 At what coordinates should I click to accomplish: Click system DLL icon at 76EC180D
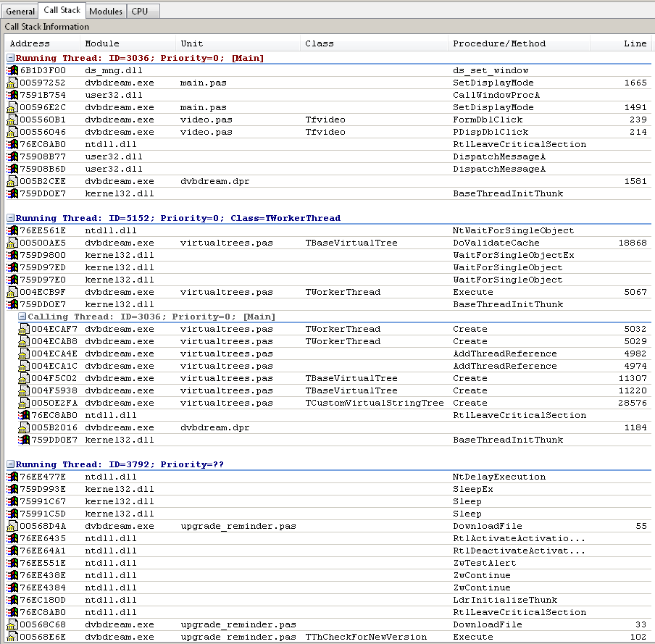click(12, 600)
